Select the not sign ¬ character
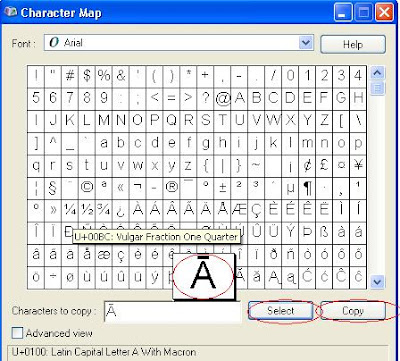 coord(137,188)
